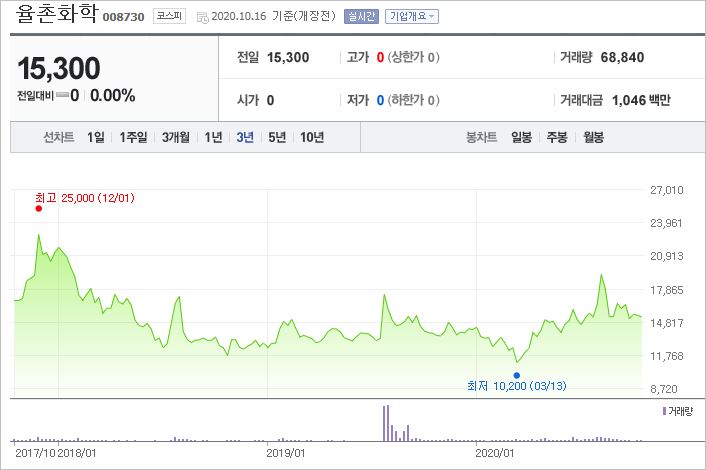The image size is (706, 470).
Task: Click the 2020.10.16 기준(개장전) date text
Action: click(273, 16)
